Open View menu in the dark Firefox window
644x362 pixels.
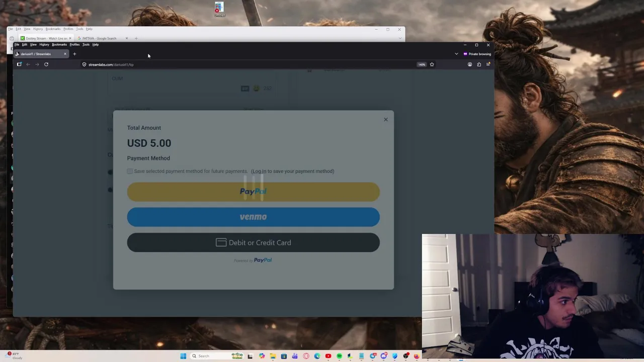tap(33, 45)
